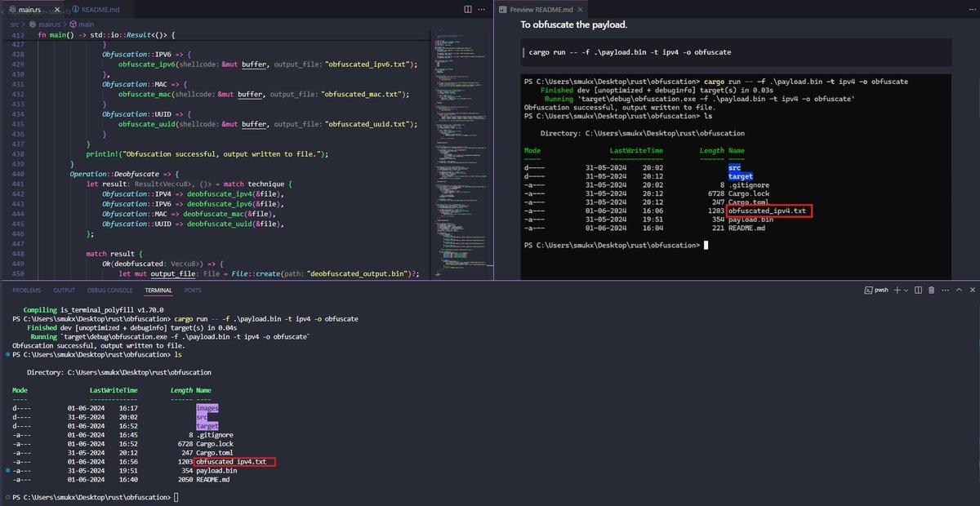Click the src breadcrumb segment
Screen dimensions: 980x506
coord(15,24)
